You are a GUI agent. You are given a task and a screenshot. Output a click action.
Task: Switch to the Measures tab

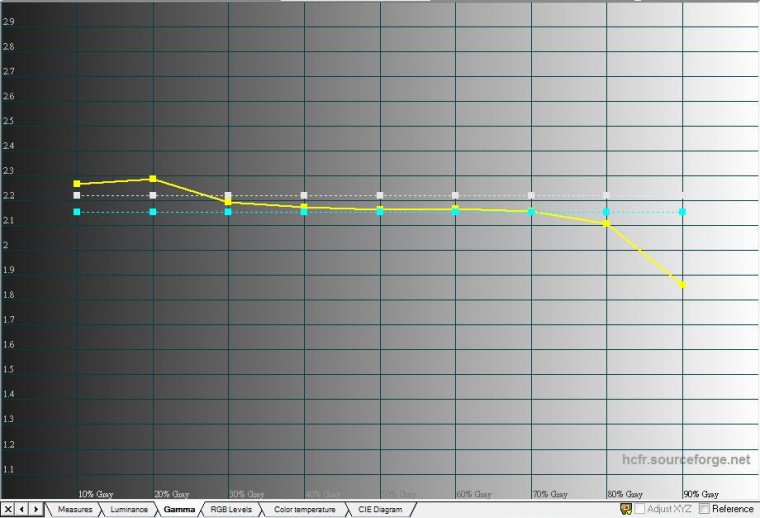(75, 509)
